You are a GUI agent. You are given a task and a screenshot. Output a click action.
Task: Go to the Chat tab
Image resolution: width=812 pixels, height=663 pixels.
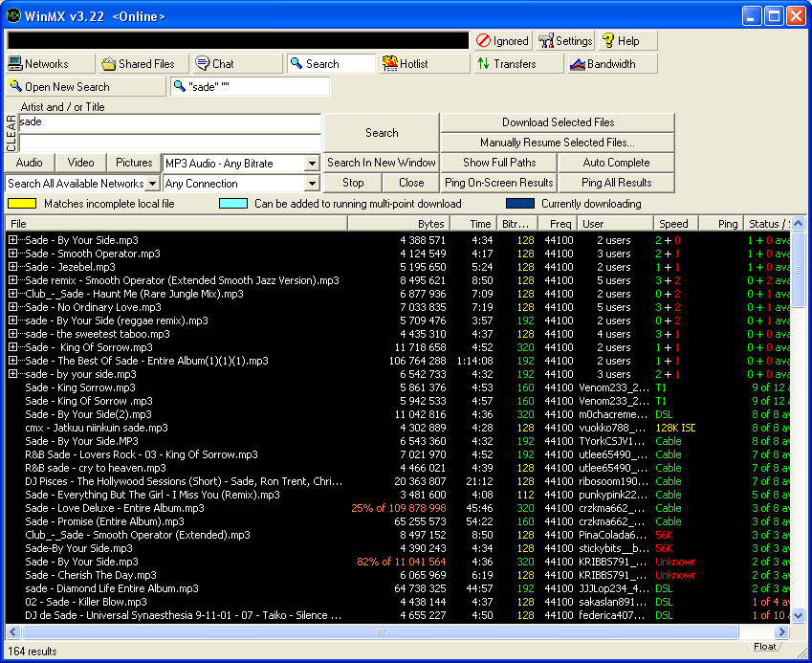236,64
